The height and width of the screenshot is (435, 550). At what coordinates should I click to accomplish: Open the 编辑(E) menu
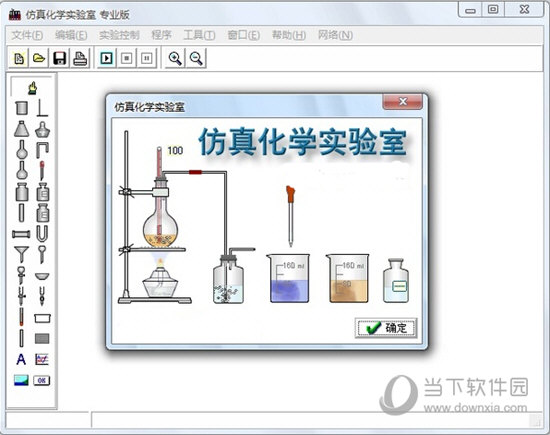click(x=71, y=35)
